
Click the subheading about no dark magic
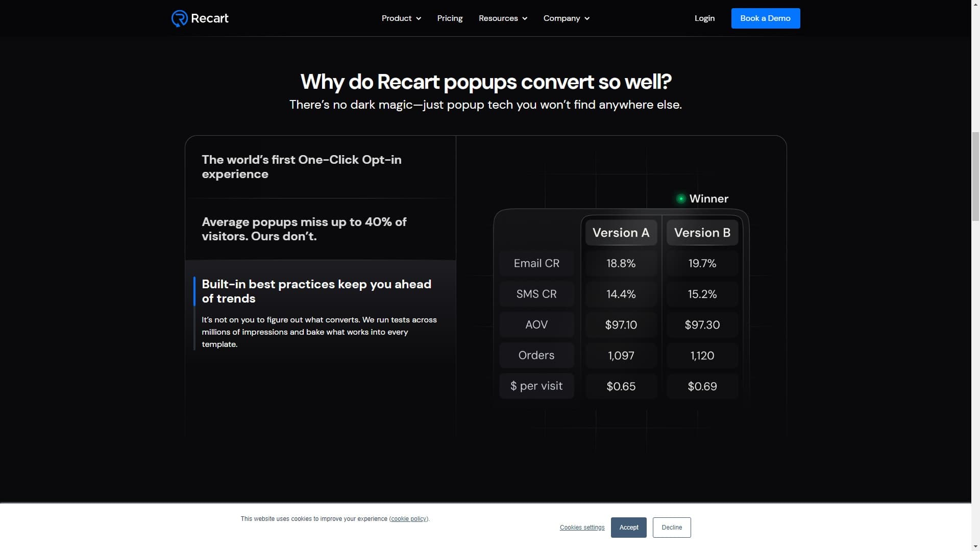485,105
